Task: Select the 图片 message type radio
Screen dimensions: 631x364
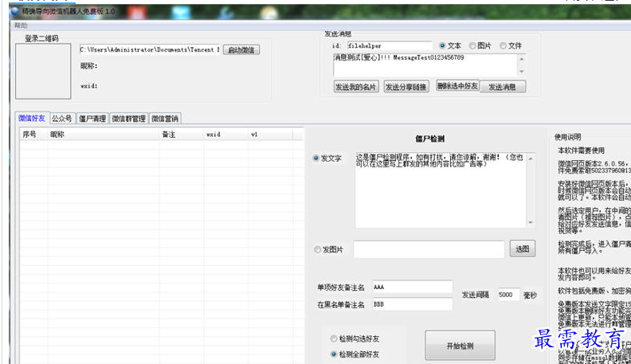Action: pos(472,45)
